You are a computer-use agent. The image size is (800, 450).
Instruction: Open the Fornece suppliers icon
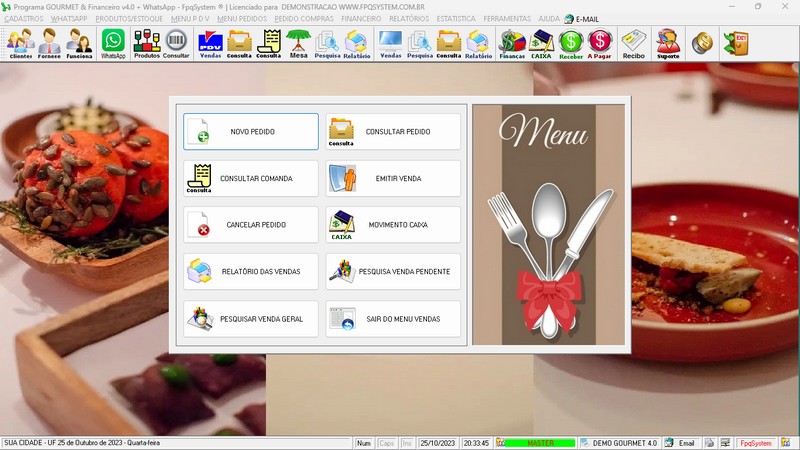[x=49, y=44]
